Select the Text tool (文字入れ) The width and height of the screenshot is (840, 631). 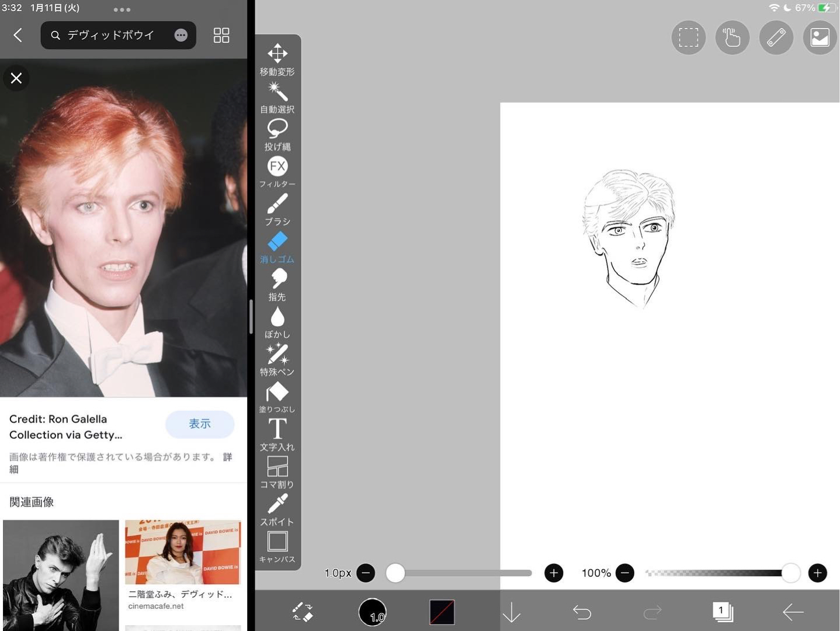[x=277, y=435]
